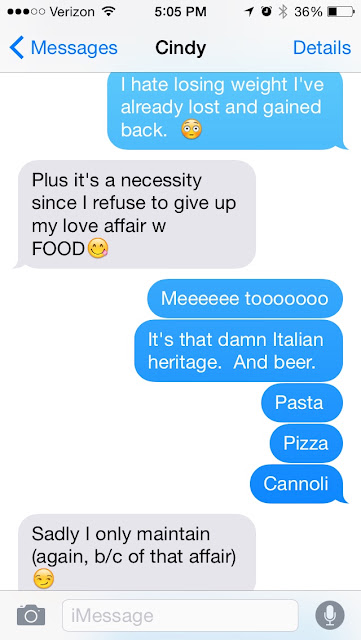
Task: Focus the iMessage text field
Action: (x=180, y=616)
